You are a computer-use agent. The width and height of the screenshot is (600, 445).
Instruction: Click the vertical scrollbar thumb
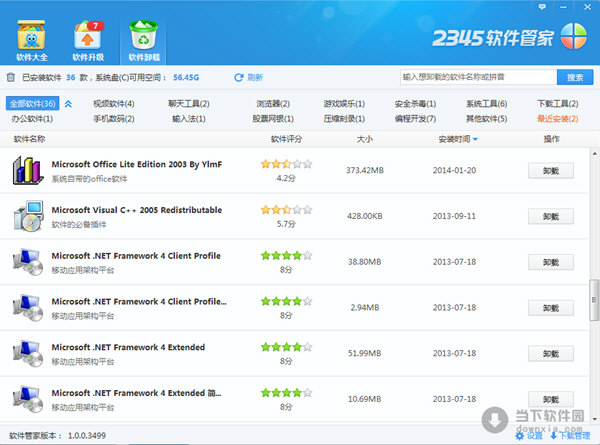pos(594,300)
